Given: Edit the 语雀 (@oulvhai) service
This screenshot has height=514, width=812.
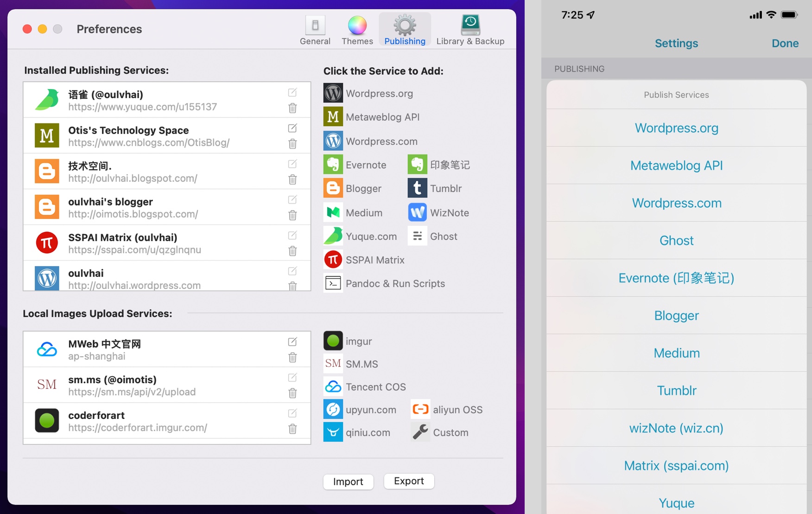Looking at the screenshot, I should (292, 92).
